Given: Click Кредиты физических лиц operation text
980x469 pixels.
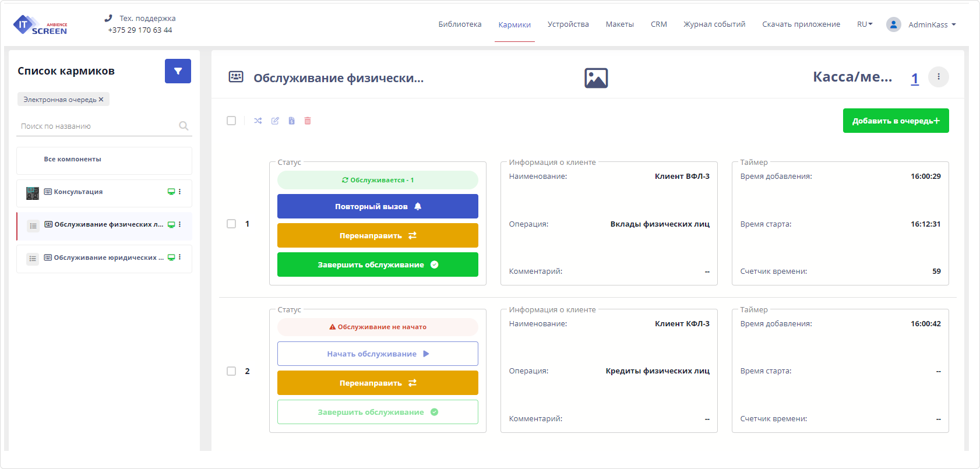Looking at the screenshot, I should (658, 371).
